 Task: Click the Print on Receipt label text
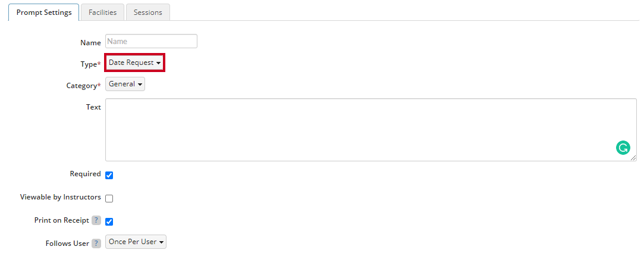[62, 220]
